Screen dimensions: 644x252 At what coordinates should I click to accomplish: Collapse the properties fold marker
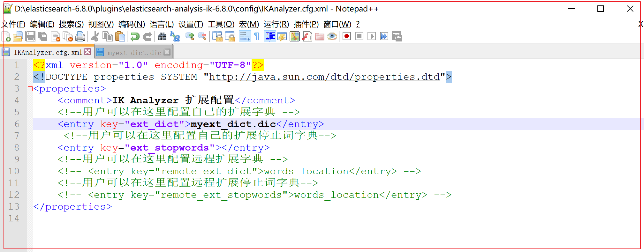point(30,89)
